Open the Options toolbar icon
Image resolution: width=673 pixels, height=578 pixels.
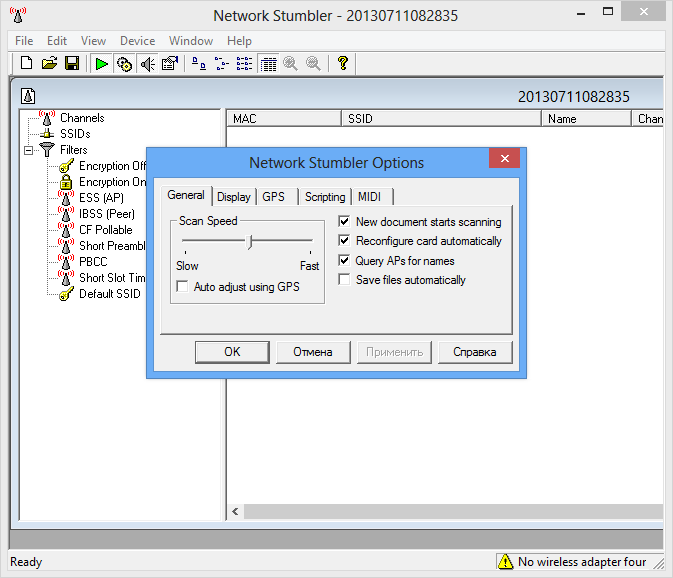pos(170,64)
